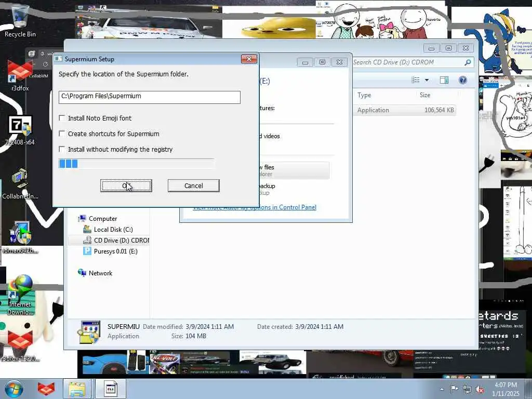Sort by the Type column header
The image size is (532, 399).
tap(364, 95)
